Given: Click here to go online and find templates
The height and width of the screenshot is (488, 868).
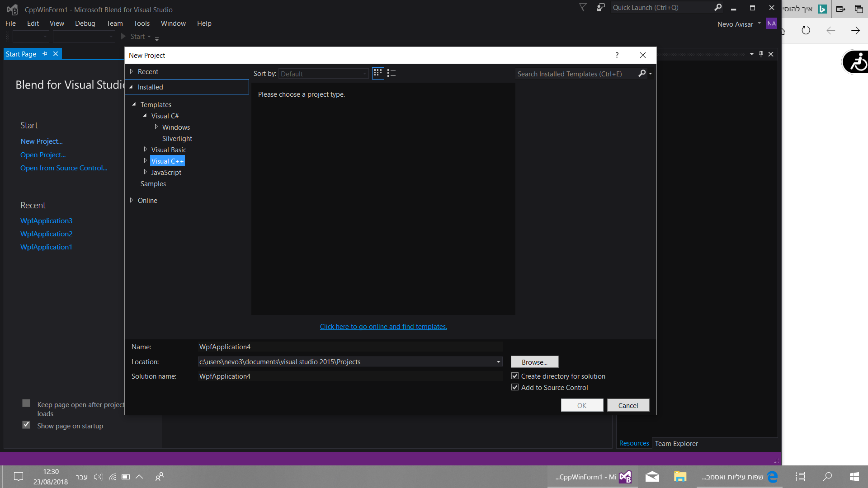Looking at the screenshot, I should [x=383, y=326].
